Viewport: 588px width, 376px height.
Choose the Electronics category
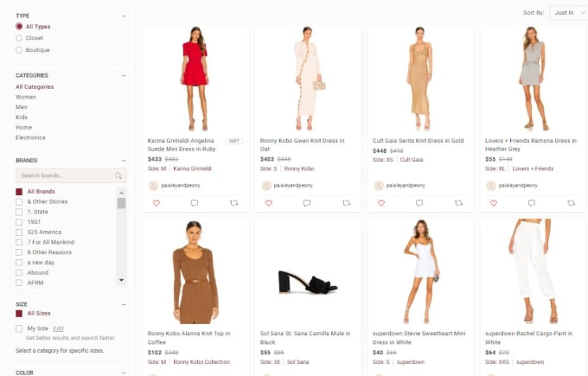click(30, 137)
